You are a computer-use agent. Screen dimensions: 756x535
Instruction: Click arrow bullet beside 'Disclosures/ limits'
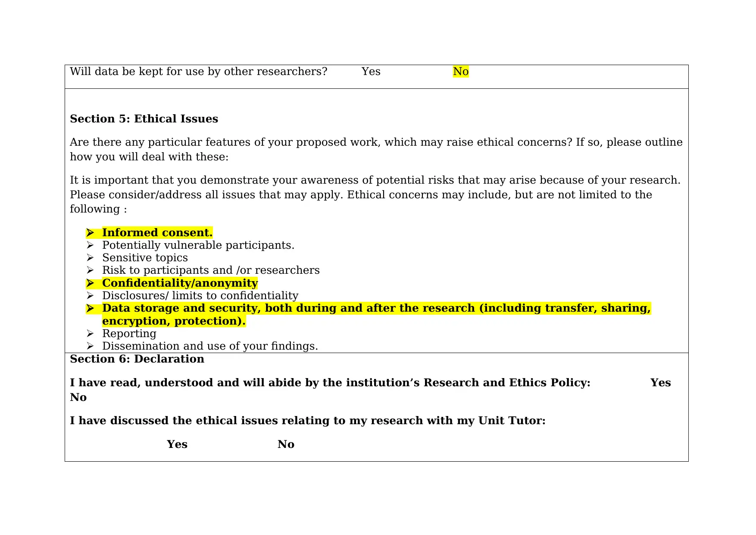(x=90, y=296)
